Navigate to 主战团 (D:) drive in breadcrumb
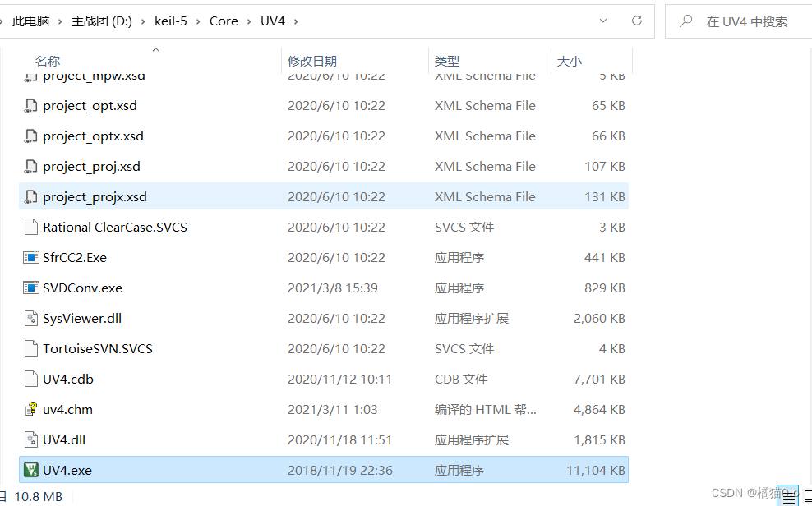Image resolution: width=812 pixels, height=506 pixels. tap(102, 21)
